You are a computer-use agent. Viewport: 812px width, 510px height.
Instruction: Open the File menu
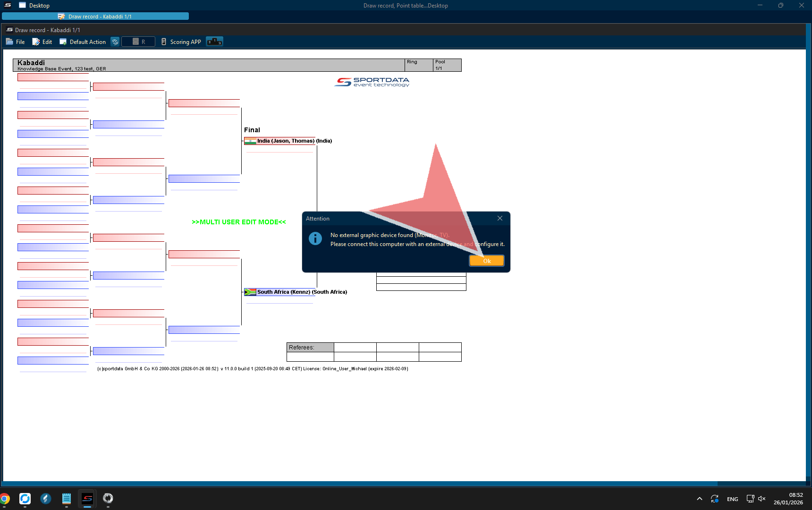16,42
